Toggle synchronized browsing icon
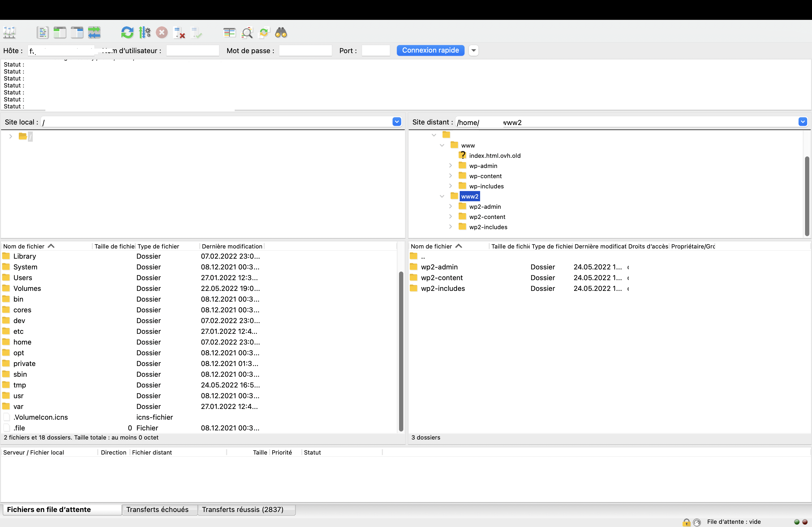The image size is (812, 527). click(x=264, y=33)
